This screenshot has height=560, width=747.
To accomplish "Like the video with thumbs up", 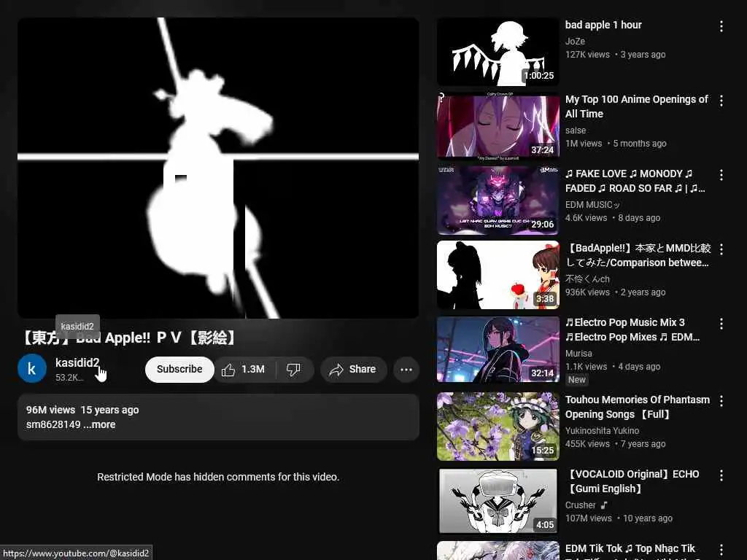I will [x=228, y=370].
